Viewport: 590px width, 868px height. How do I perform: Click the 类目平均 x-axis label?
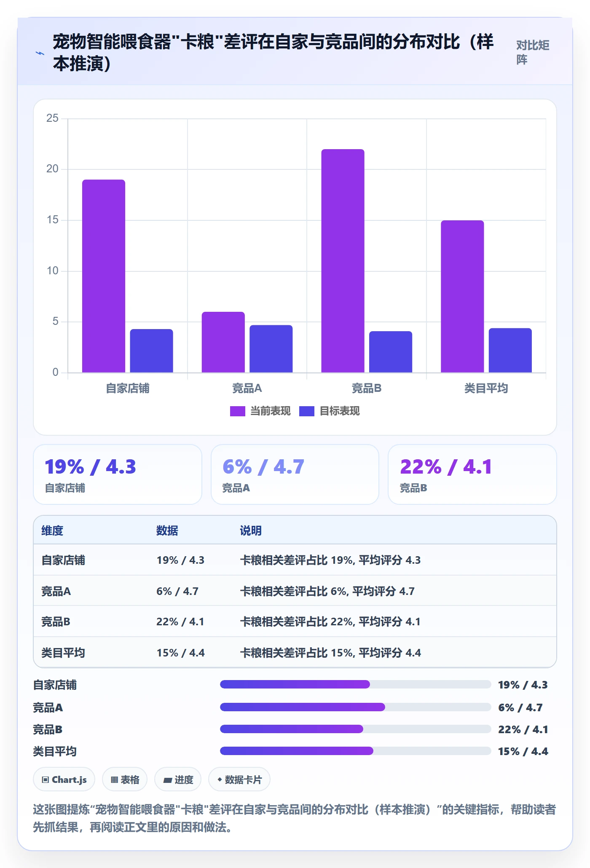pyautogui.click(x=486, y=388)
